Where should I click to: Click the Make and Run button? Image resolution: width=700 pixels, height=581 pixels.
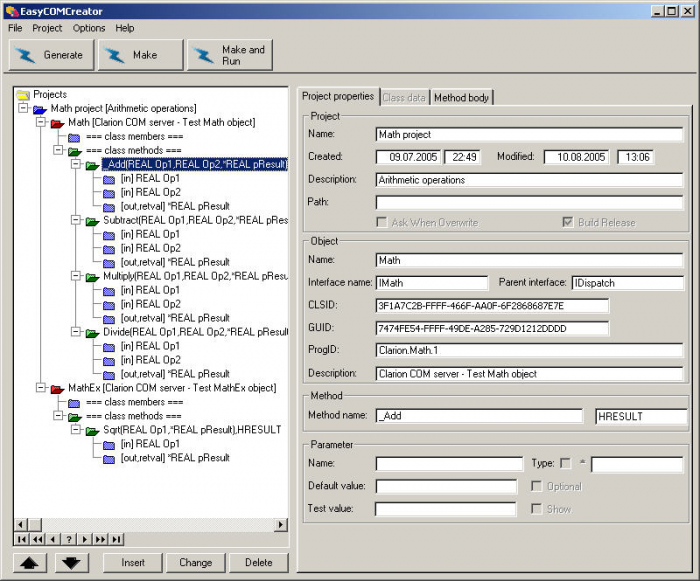coord(230,55)
